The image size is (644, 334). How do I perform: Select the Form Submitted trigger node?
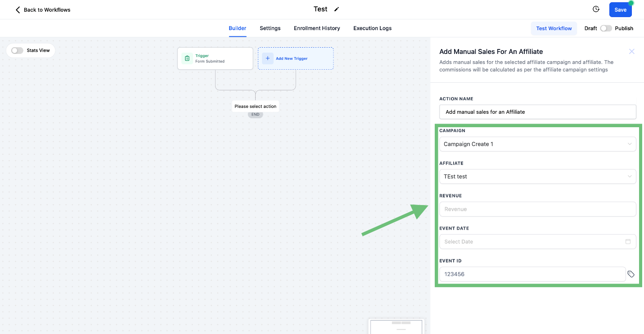click(215, 58)
